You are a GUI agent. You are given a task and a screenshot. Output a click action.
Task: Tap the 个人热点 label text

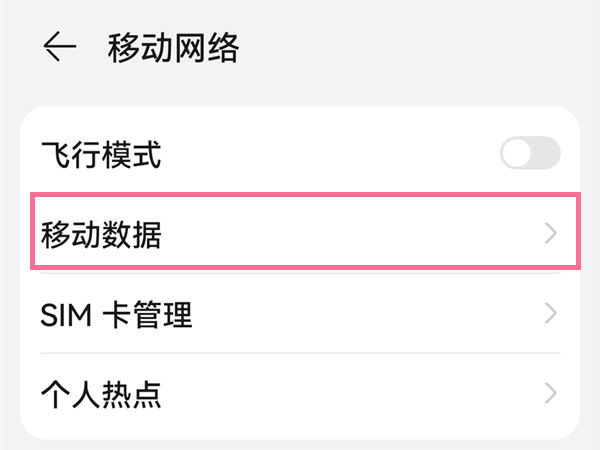pos(101,395)
